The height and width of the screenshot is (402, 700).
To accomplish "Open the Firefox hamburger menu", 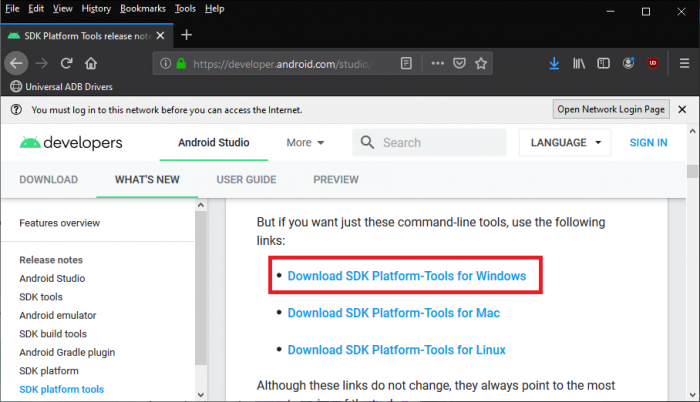I will 684,63.
